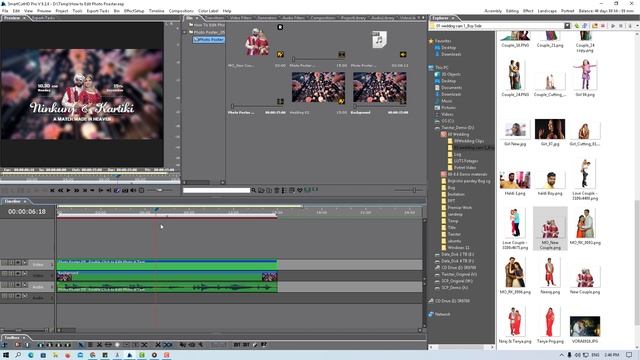
Task: Select the Photo Poster bin tree item
Action: coord(209,40)
